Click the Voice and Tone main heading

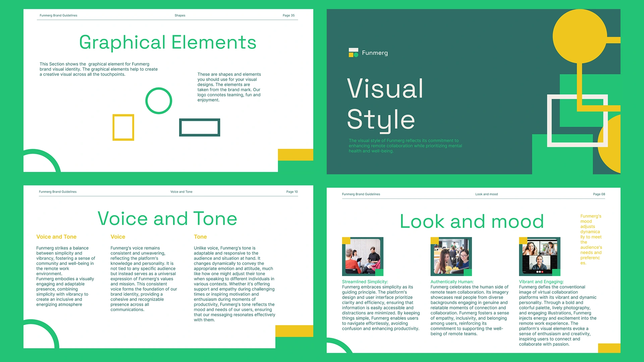point(167,219)
